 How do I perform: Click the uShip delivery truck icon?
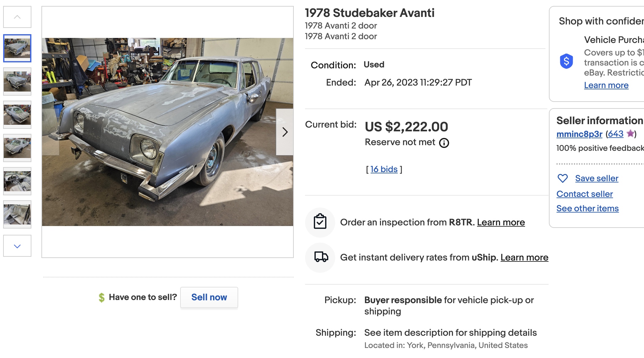pos(321,257)
